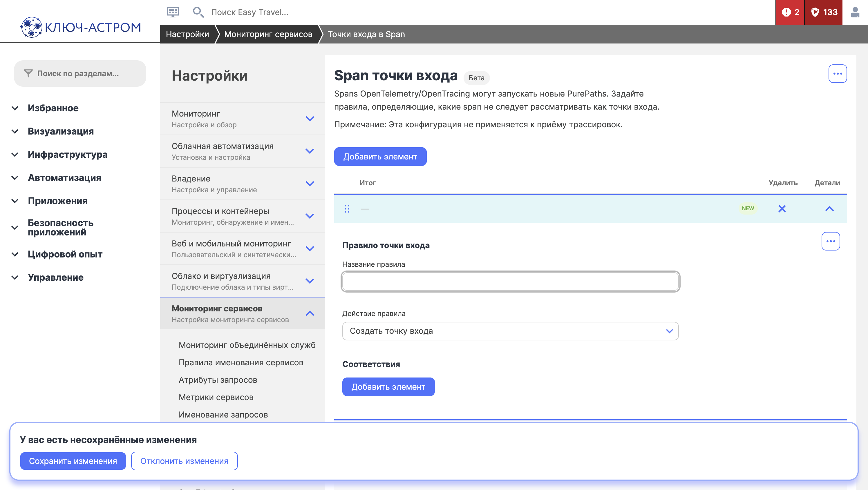This screenshot has height=490, width=868.
Task: Open the problems alert badge showing 2
Action: point(790,12)
